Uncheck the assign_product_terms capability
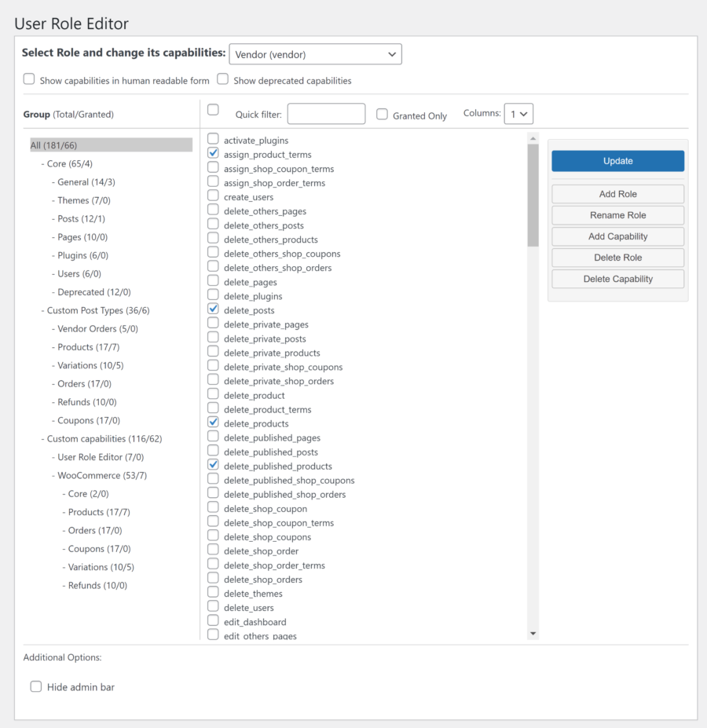 213,154
